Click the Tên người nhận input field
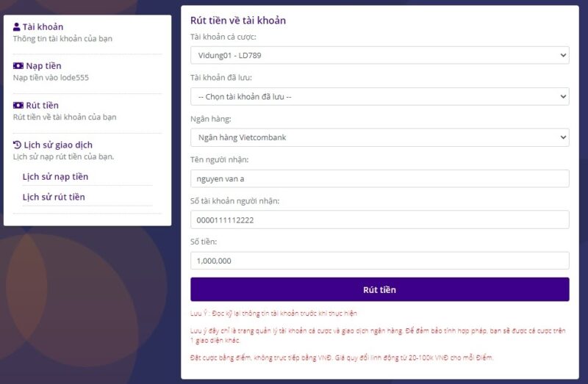Screen dimensions: 588x384 [379, 178]
